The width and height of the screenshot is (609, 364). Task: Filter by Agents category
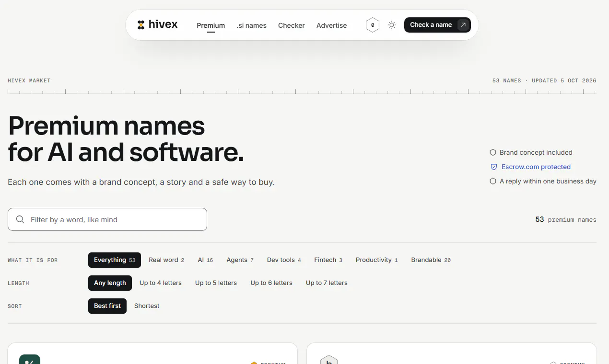click(x=240, y=260)
